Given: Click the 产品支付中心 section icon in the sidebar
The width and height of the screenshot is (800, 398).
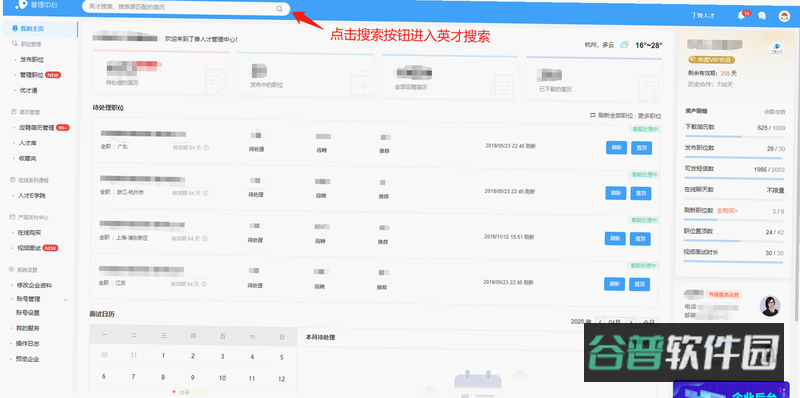Looking at the screenshot, I should pos(13,217).
